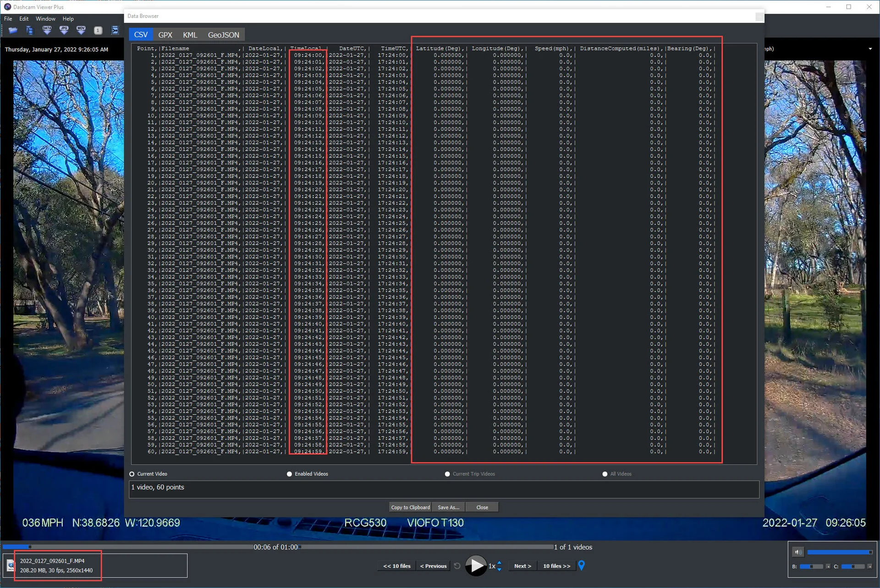The height and width of the screenshot is (588, 880).
Task: Mute audio with the speaker icon
Action: (798, 552)
